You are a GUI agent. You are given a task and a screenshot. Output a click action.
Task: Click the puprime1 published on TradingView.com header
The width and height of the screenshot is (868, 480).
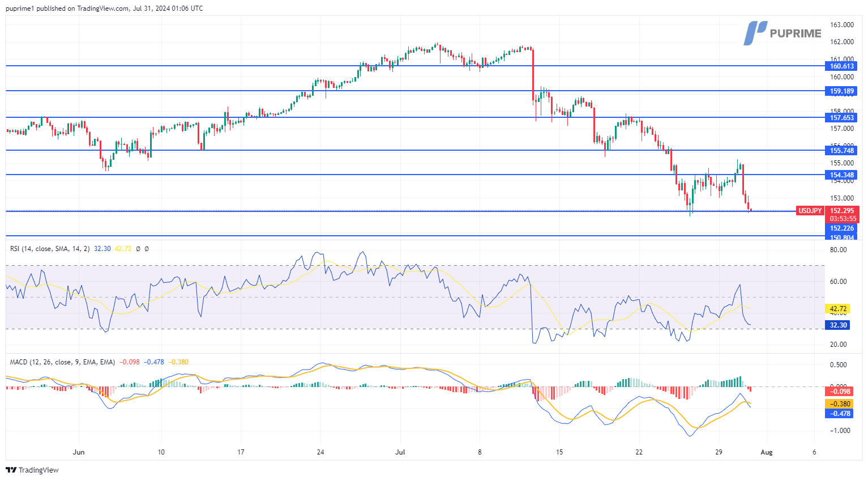(104, 9)
